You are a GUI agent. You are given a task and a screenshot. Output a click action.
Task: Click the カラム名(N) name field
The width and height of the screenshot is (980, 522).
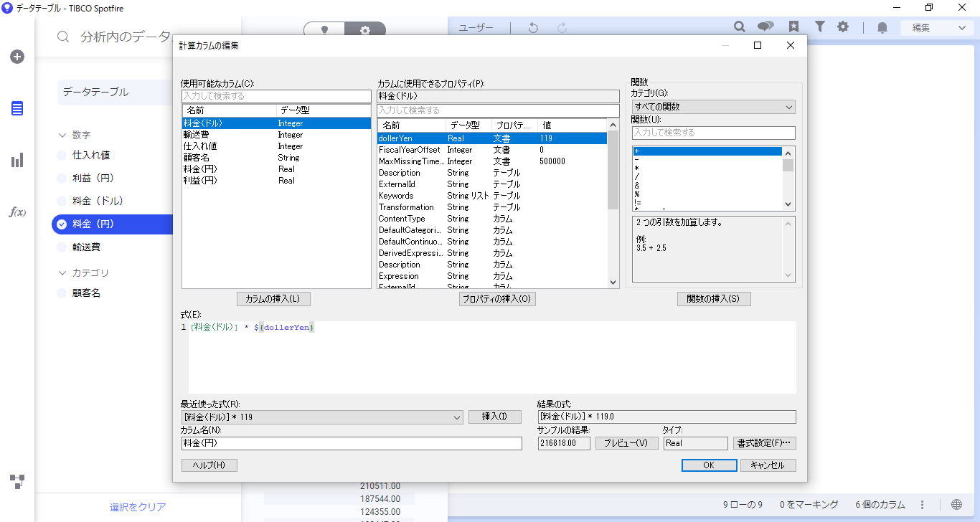(x=352, y=443)
